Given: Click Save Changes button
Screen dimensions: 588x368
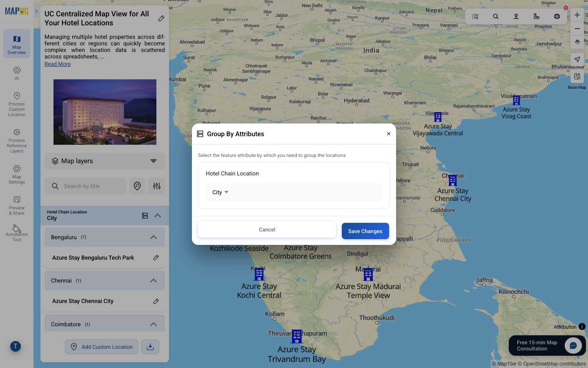Looking at the screenshot, I should click(x=365, y=231).
